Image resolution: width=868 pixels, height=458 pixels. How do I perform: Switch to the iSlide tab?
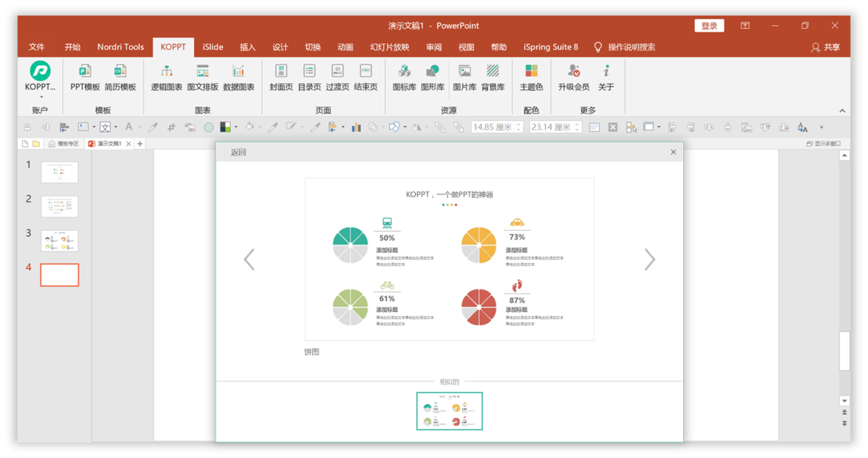tap(213, 47)
